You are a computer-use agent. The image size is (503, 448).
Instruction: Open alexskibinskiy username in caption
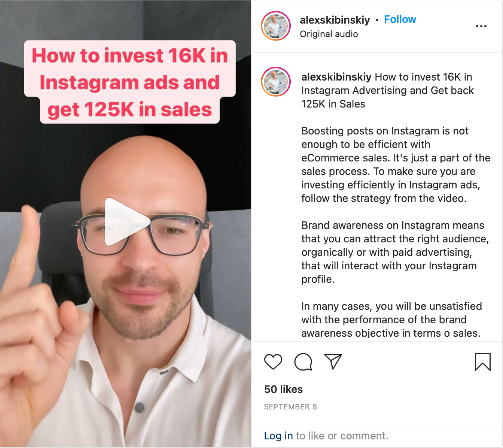tap(336, 77)
